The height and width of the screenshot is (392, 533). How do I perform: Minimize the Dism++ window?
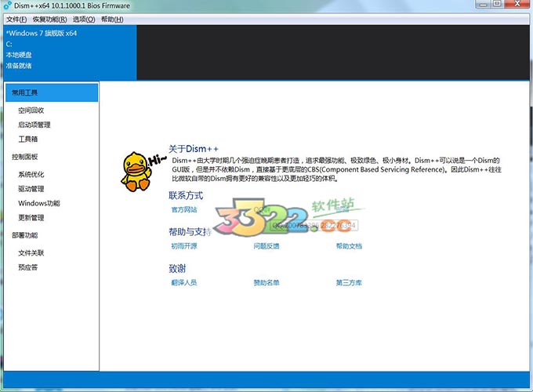[483, 4]
